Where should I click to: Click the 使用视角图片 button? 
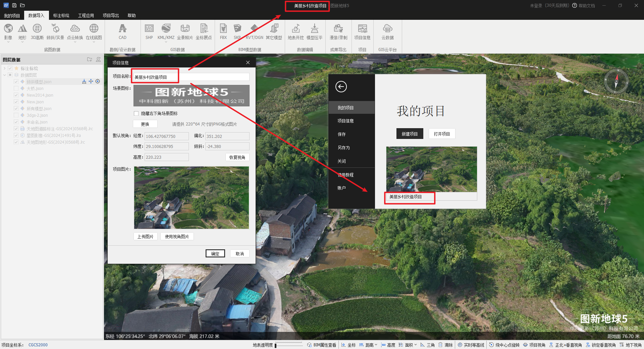pos(177,237)
